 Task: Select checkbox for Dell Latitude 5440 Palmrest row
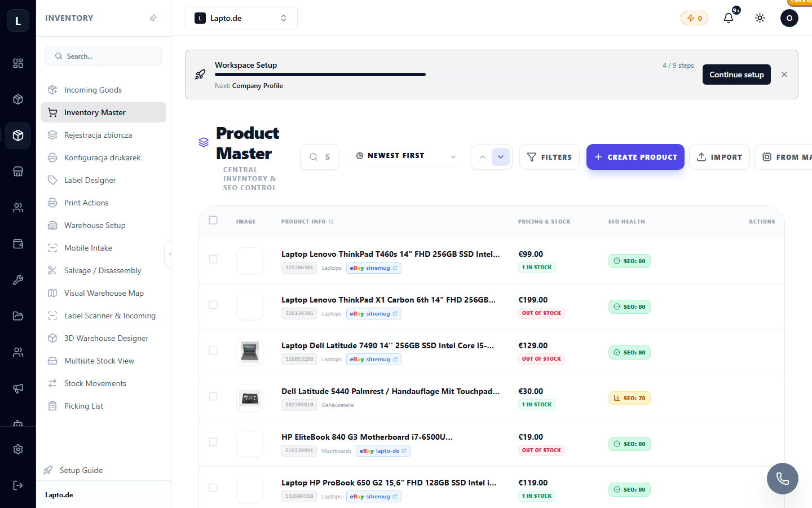pyautogui.click(x=213, y=396)
